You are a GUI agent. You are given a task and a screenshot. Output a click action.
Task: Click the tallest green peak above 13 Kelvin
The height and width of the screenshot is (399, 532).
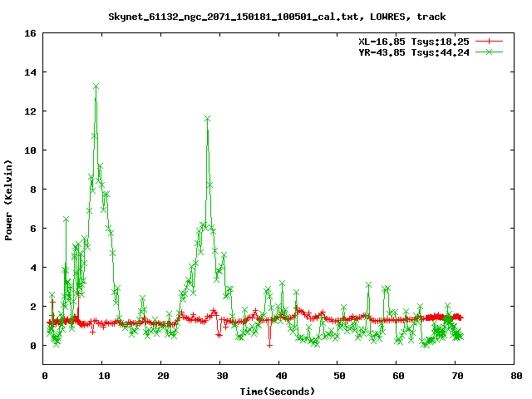[x=96, y=86]
